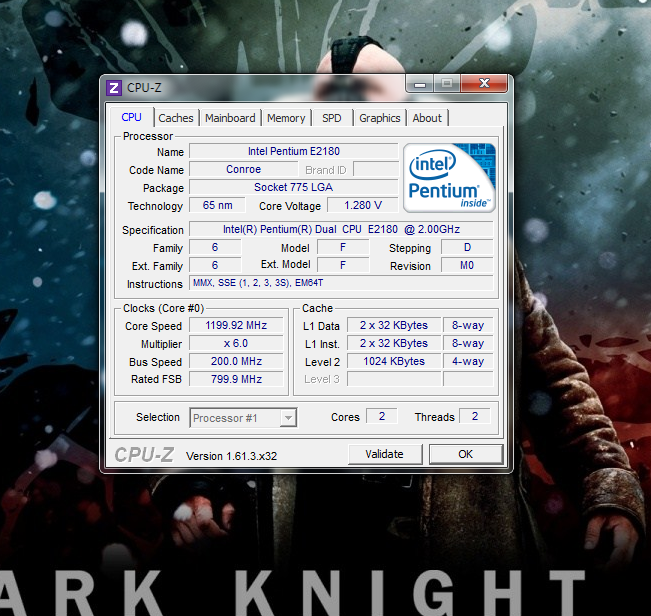The height and width of the screenshot is (616, 651).
Task: Click the Code Name value Conroe
Action: coord(244,169)
